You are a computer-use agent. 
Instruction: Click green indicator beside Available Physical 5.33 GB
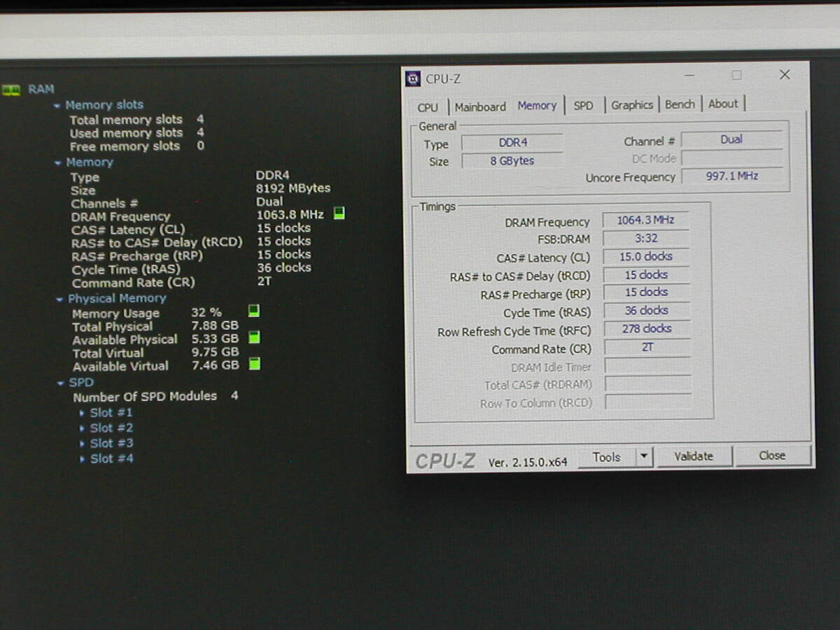(x=254, y=337)
